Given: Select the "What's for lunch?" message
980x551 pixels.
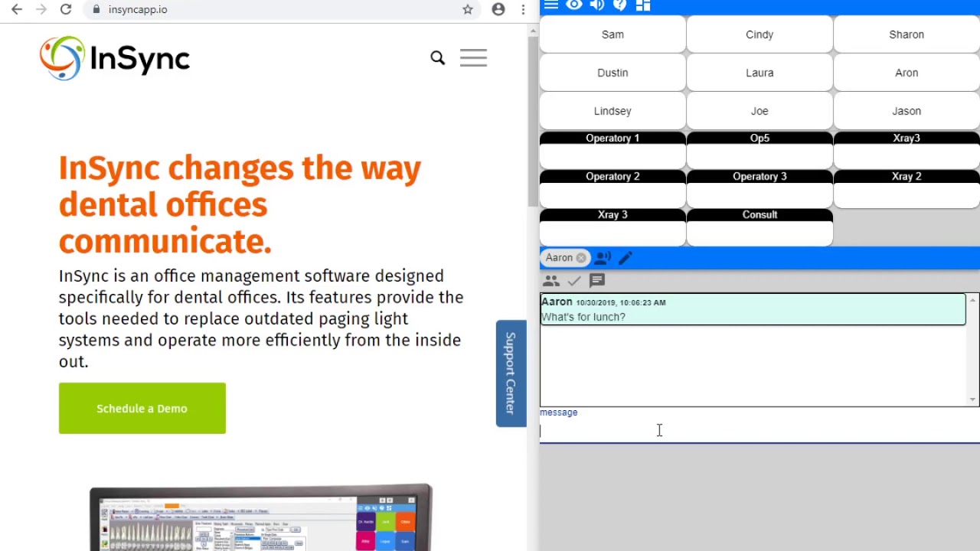Looking at the screenshot, I should pyautogui.click(x=753, y=309).
